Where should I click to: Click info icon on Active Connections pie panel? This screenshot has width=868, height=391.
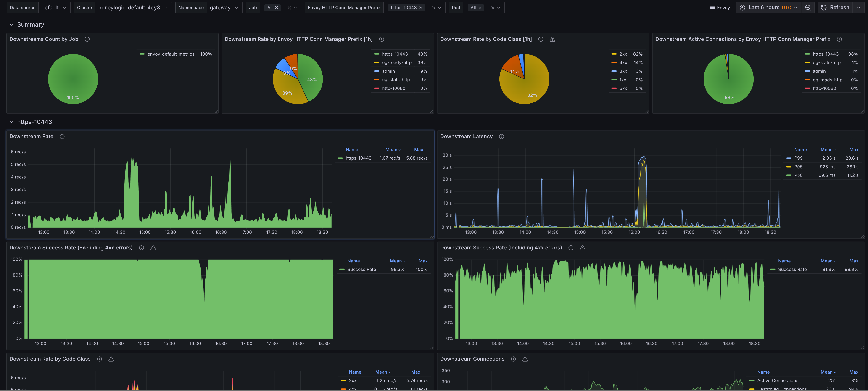(839, 39)
